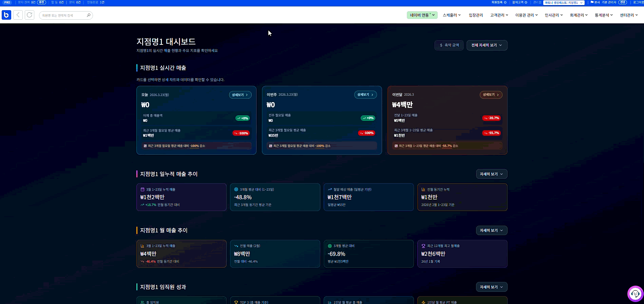Open the 인사관리 menu
644x304 pixels.
[x=554, y=15]
